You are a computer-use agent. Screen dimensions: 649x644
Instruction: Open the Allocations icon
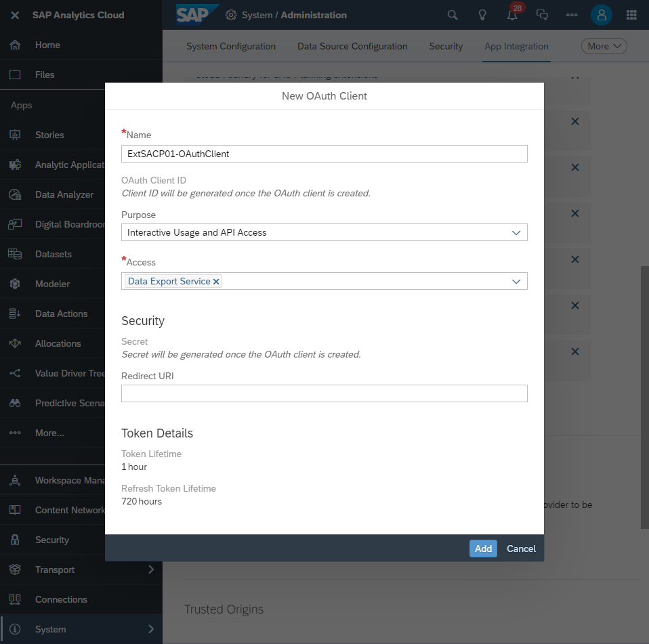(x=15, y=343)
